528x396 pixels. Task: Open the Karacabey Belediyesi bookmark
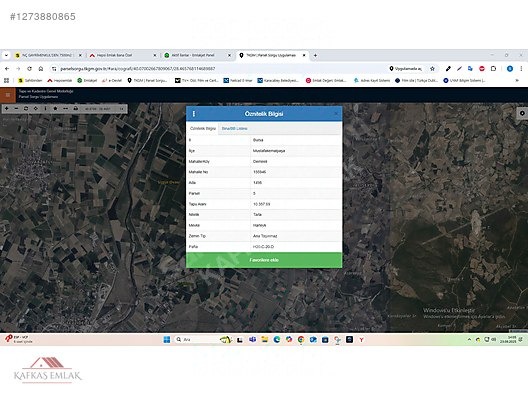[278, 80]
